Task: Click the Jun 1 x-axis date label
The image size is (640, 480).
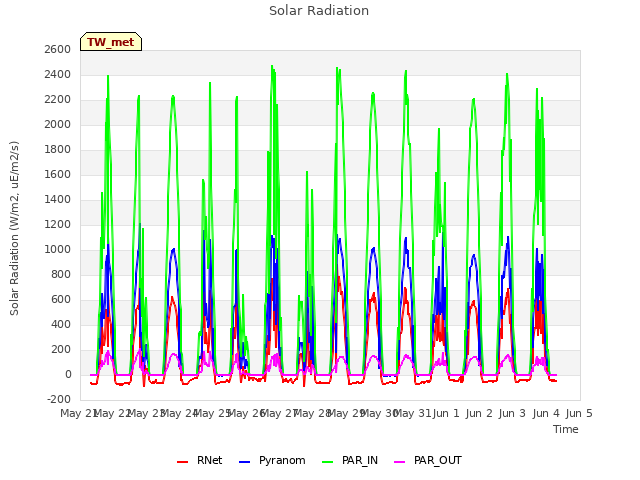Action: pos(446,413)
